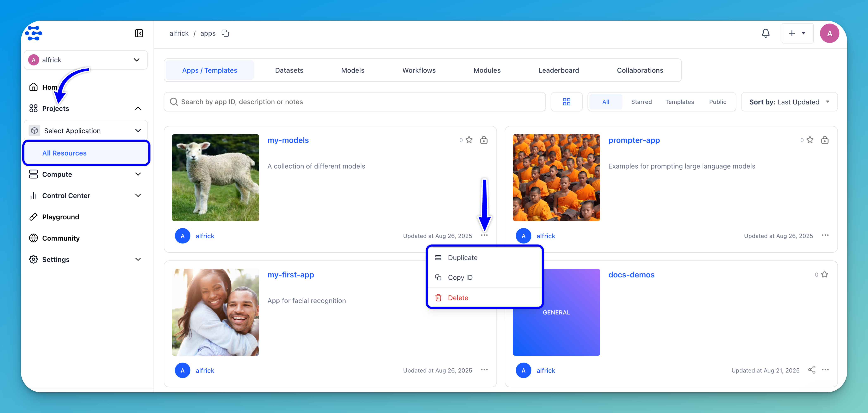Select Delete in the context menu
Viewport: 868px width, 413px height.
point(458,298)
